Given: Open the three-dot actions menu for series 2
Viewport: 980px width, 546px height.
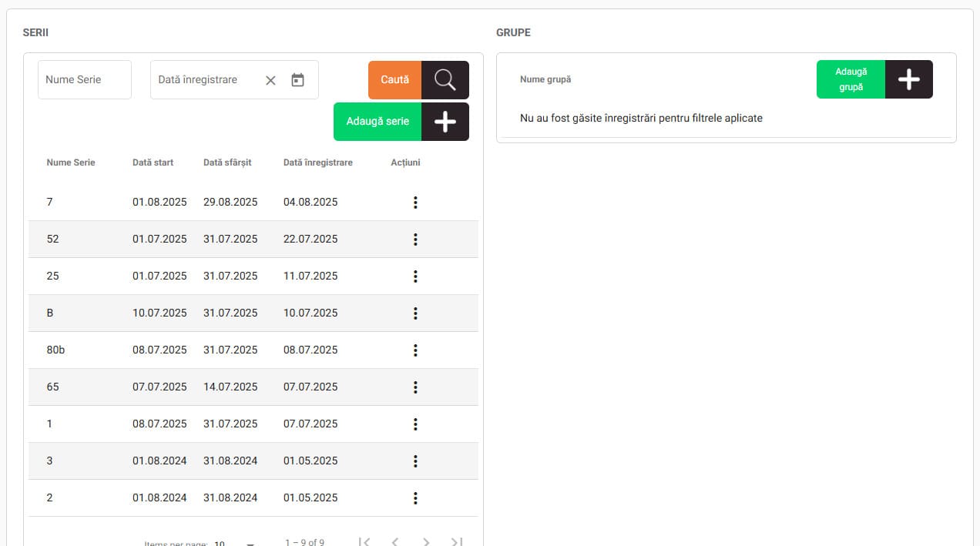Looking at the screenshot, I should [415, 498].
